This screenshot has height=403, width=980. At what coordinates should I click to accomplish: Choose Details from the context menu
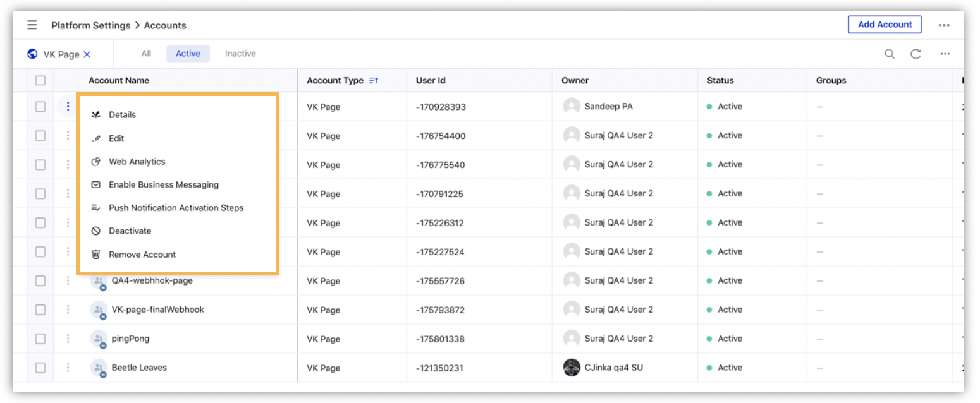(177, 115)
